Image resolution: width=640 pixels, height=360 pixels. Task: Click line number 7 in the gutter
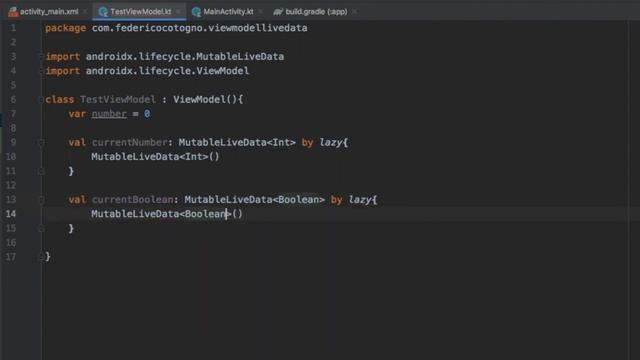pos(13,114)
